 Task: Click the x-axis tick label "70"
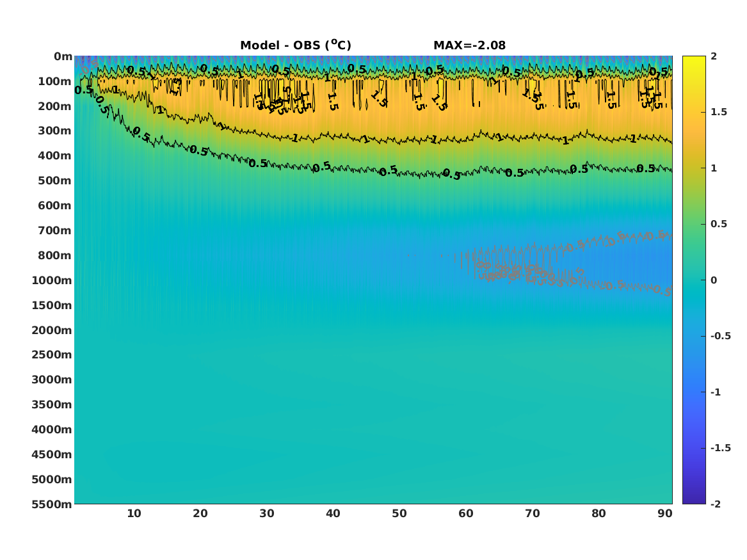pyautogui.click(x=533, y=513)
